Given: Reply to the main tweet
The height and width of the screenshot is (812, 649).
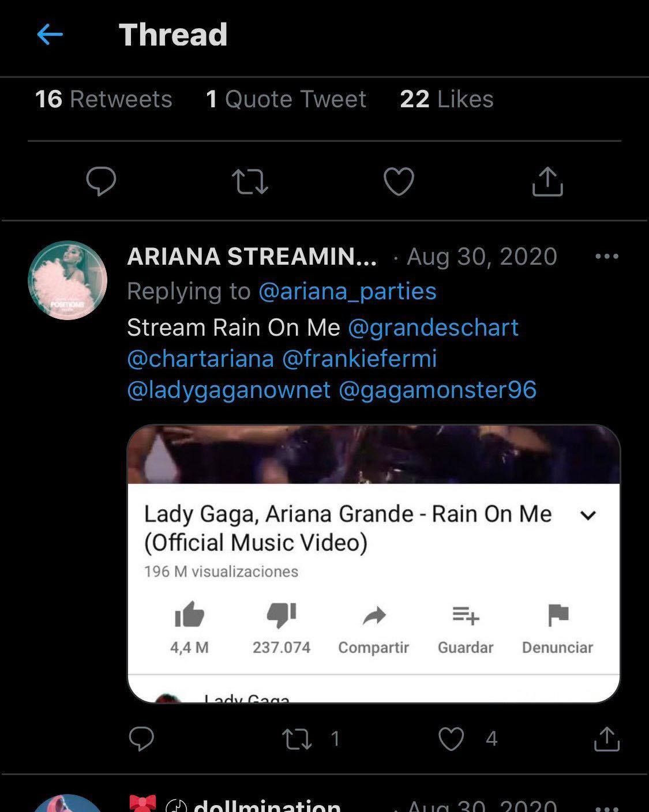Looking at the screenshot, I should click(101, 182).
